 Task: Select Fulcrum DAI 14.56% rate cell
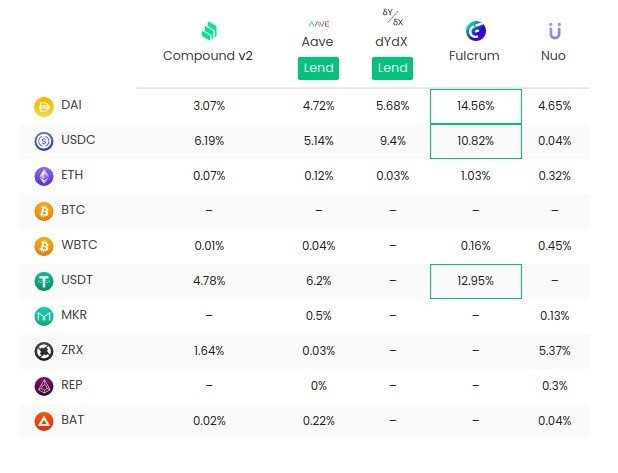476,106
